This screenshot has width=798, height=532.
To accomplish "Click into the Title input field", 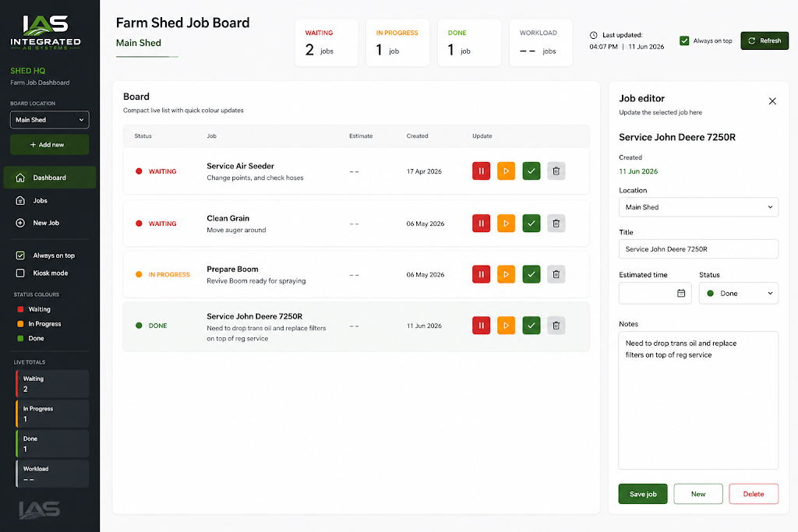I will point(698,249).
